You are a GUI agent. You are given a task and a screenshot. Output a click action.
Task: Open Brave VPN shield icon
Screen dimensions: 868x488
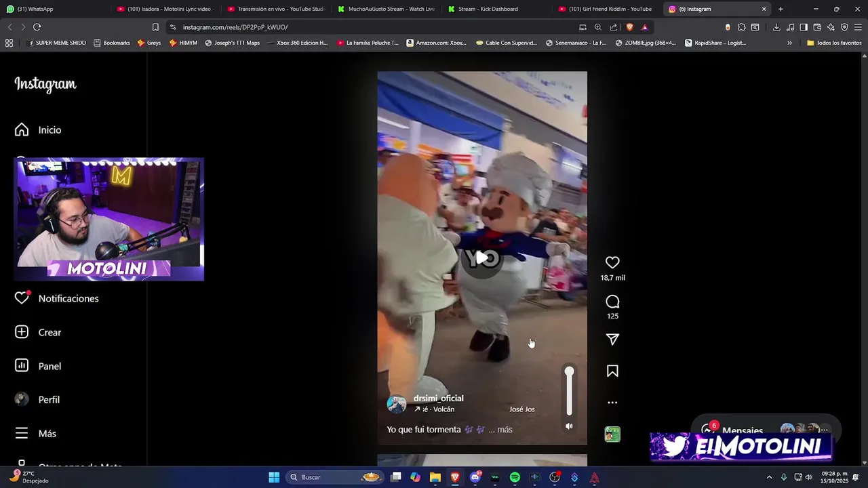(x=844, y=27)
